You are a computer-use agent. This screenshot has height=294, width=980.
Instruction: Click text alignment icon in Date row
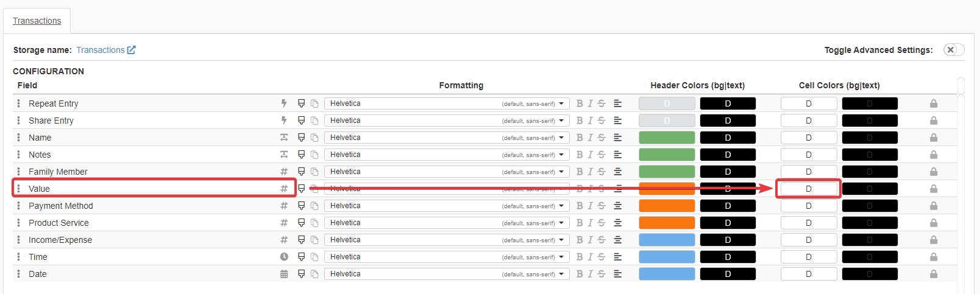coord(617,274)
